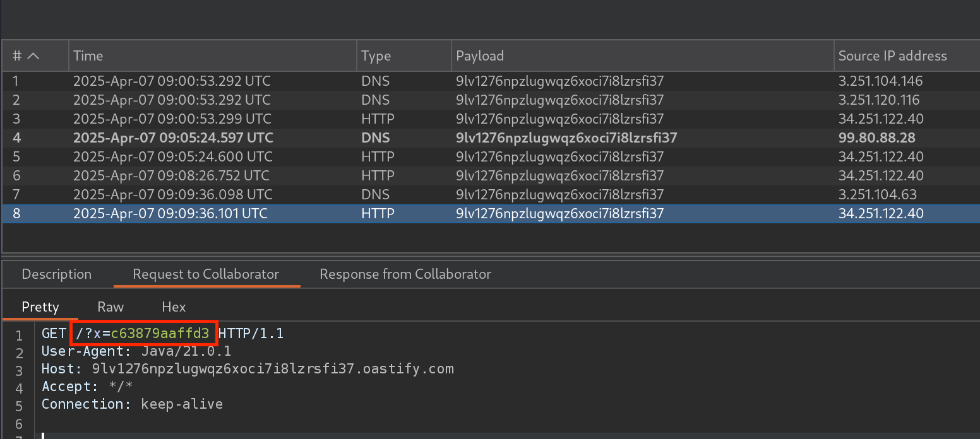Click the Host header line in the request
Viewport: 980px width, 439px height.
point(247,368)
